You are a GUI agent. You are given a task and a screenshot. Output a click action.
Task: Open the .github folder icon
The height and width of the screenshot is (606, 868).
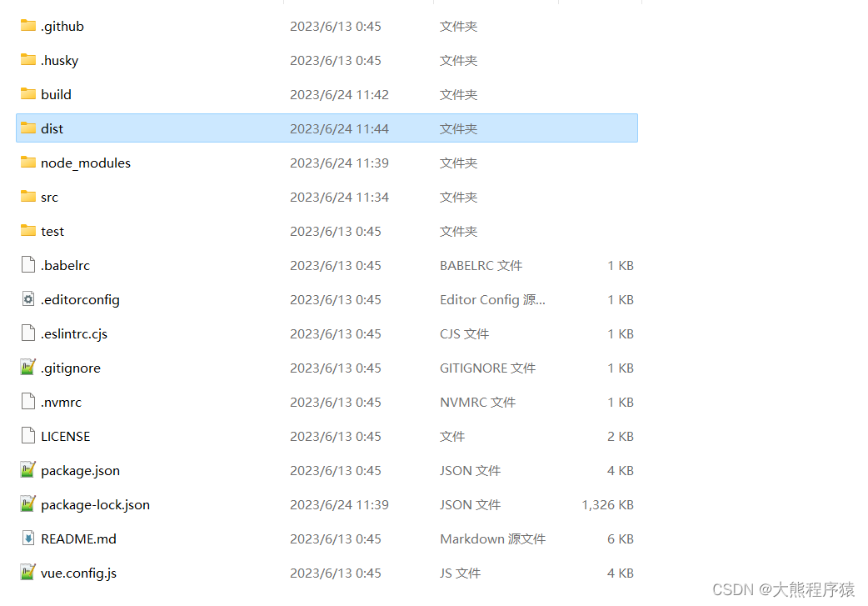27,26
